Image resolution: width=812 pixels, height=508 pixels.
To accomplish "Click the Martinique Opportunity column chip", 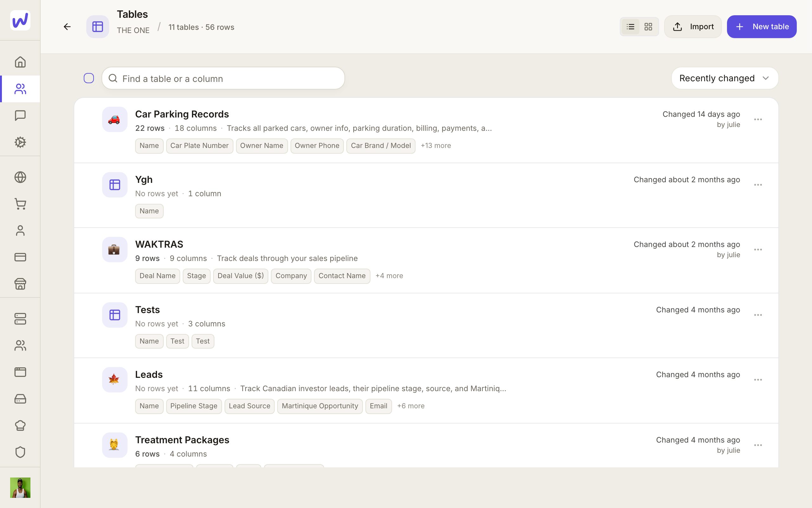I will (320, 406).
